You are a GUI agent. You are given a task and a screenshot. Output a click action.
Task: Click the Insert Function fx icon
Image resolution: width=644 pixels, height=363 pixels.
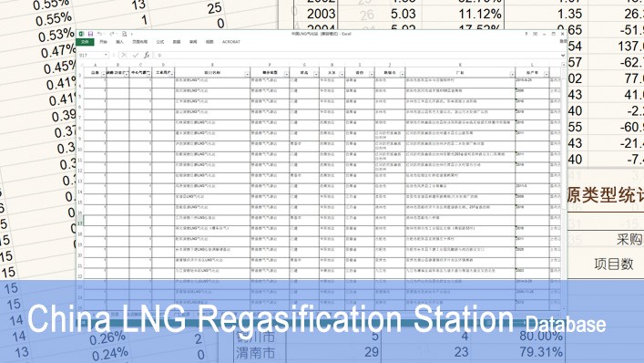[147, 55]
